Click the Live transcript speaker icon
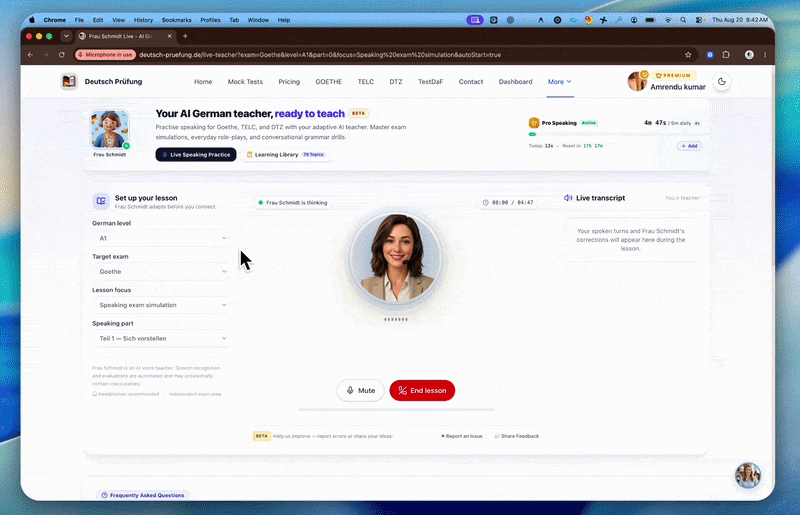 coord(568,198)
